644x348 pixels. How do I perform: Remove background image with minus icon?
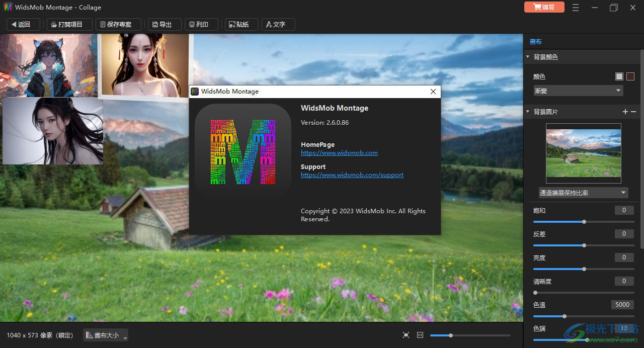pos(633,112)
